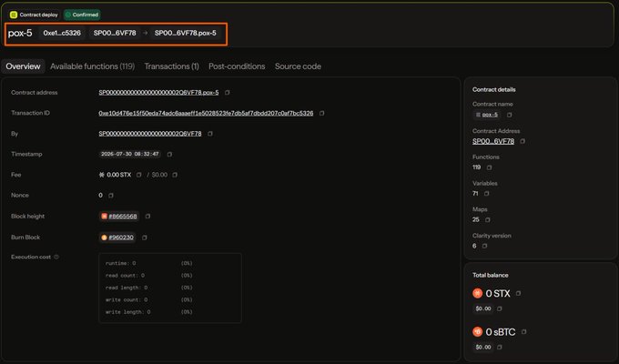Click the Contract deploy badge
The height and width of the screenshot is (364, 619).
click(35, 15)
